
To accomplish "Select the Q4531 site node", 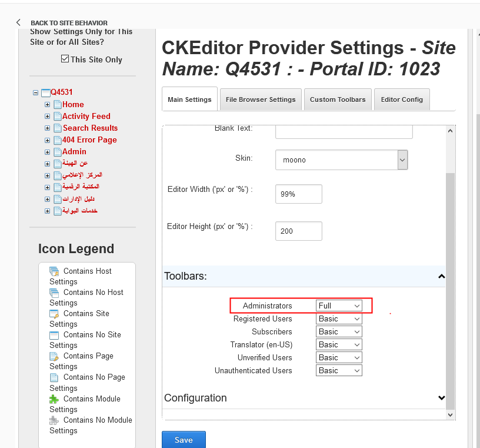I will (62, 92).
